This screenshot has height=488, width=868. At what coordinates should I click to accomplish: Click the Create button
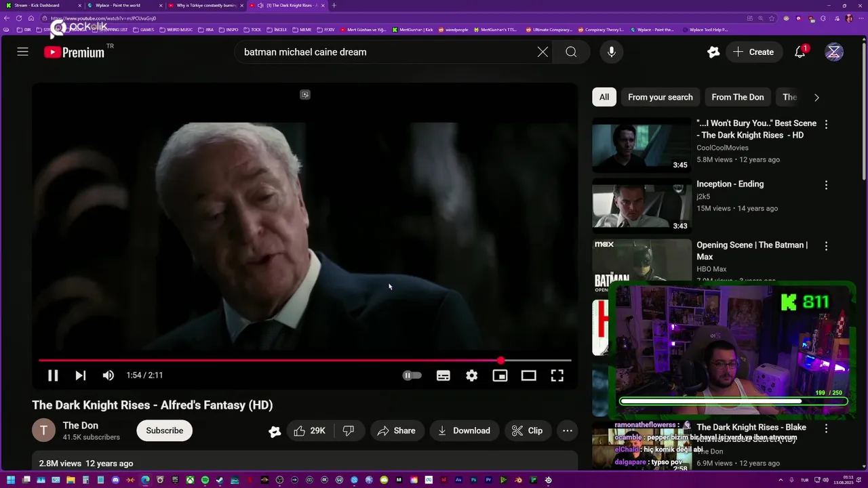coord(753,52)
